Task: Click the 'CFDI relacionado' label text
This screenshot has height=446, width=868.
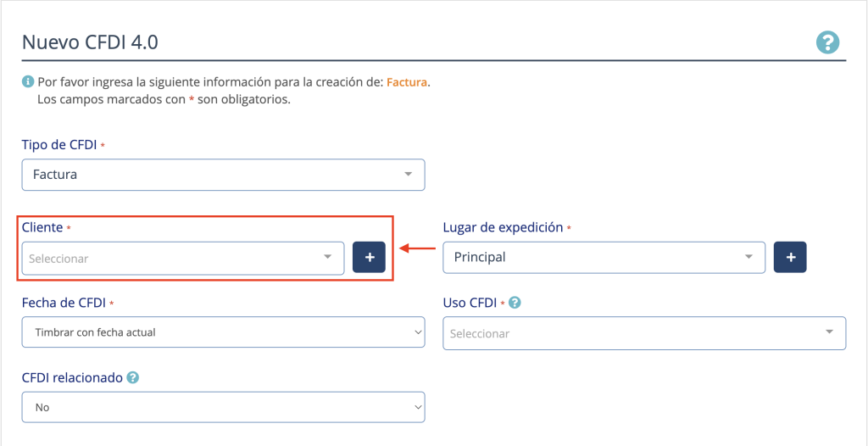Action: pyautogui.click(x=72, y=377)
